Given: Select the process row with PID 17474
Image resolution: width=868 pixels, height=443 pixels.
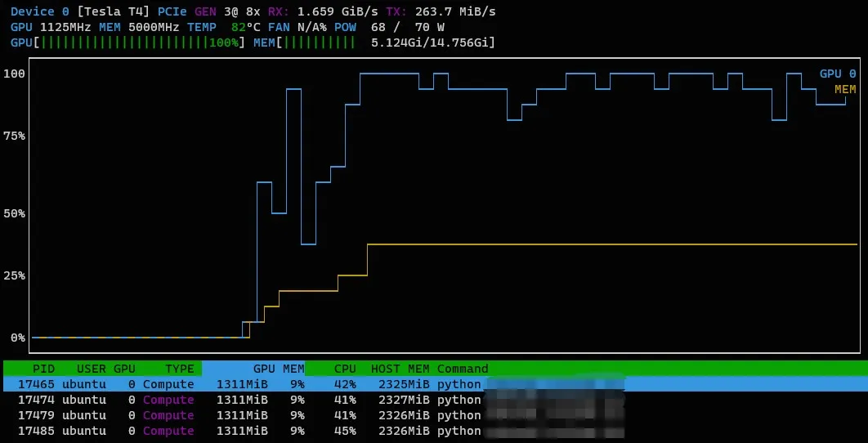Looking at the screenshot, I should click(x=245, y=400).
